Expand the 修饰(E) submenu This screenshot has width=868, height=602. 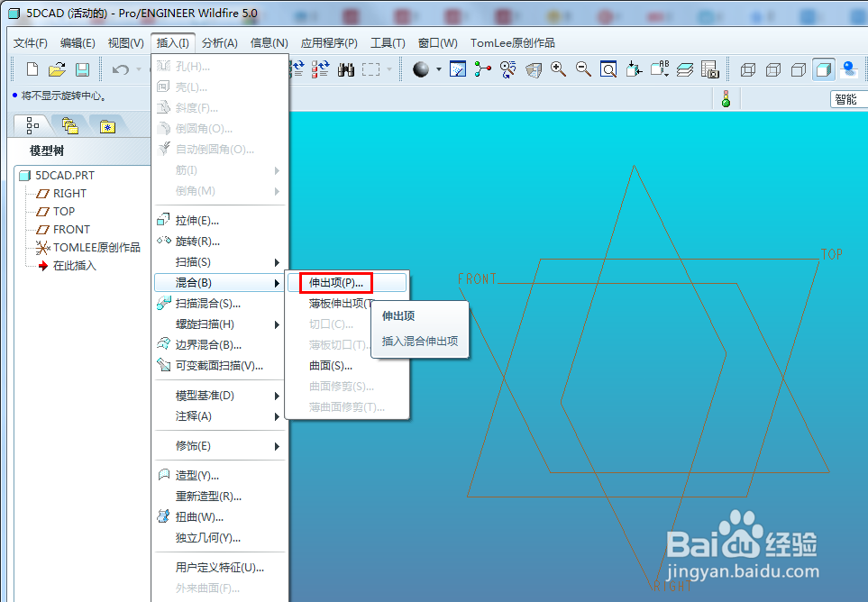tap(220, 446)
